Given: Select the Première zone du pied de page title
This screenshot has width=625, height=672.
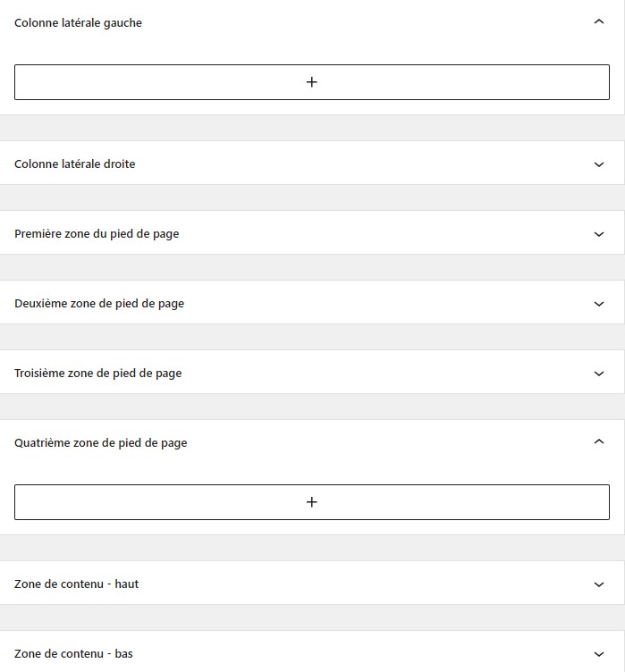Looking at the screenshot, I should click(x=97, y=234).
